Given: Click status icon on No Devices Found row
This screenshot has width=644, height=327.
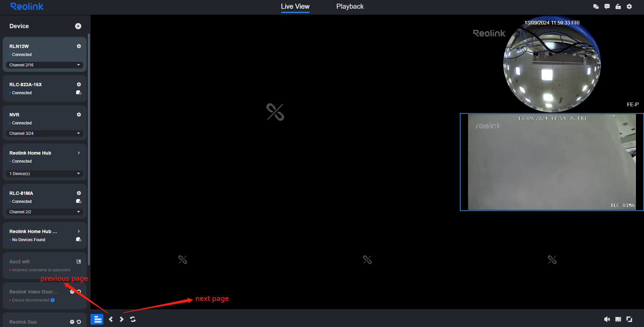Looking at the screenshot, I should coord(79,239).
